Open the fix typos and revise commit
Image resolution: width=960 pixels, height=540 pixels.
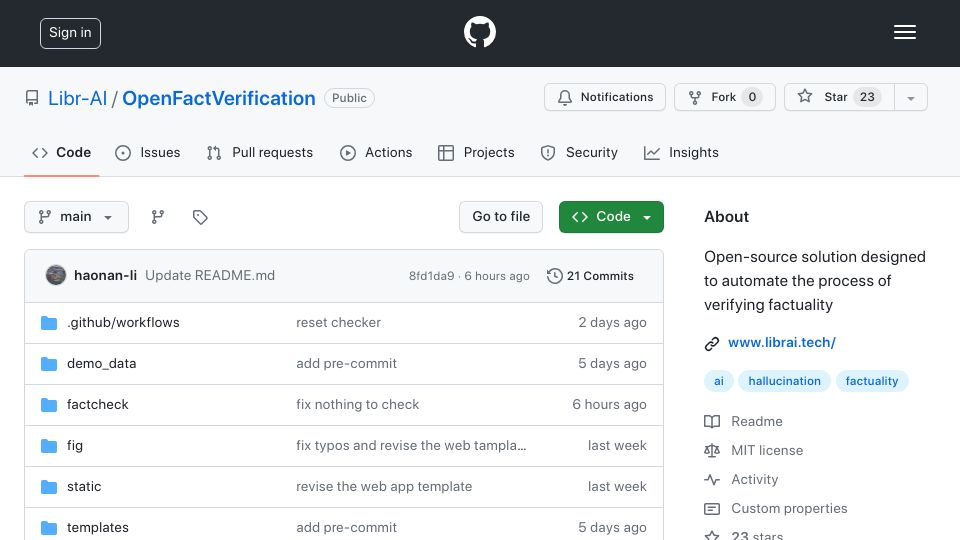click(x=411, y=446)
